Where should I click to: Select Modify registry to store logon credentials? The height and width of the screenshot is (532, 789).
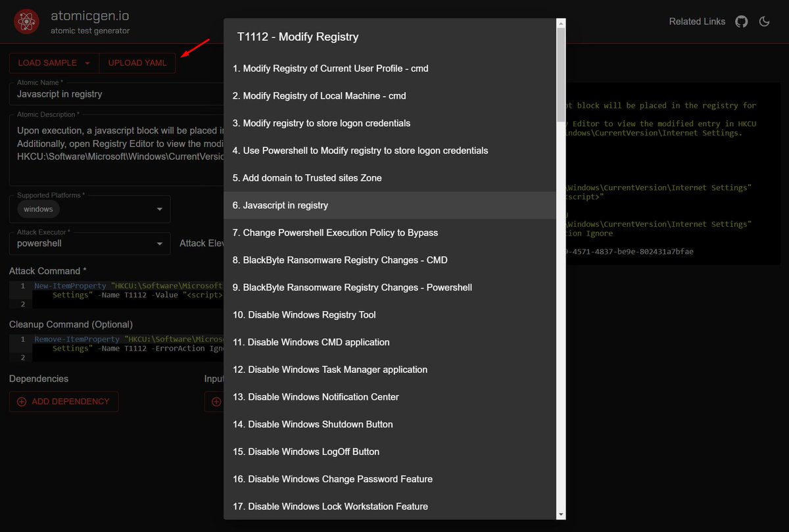click(x=390, y=123)
